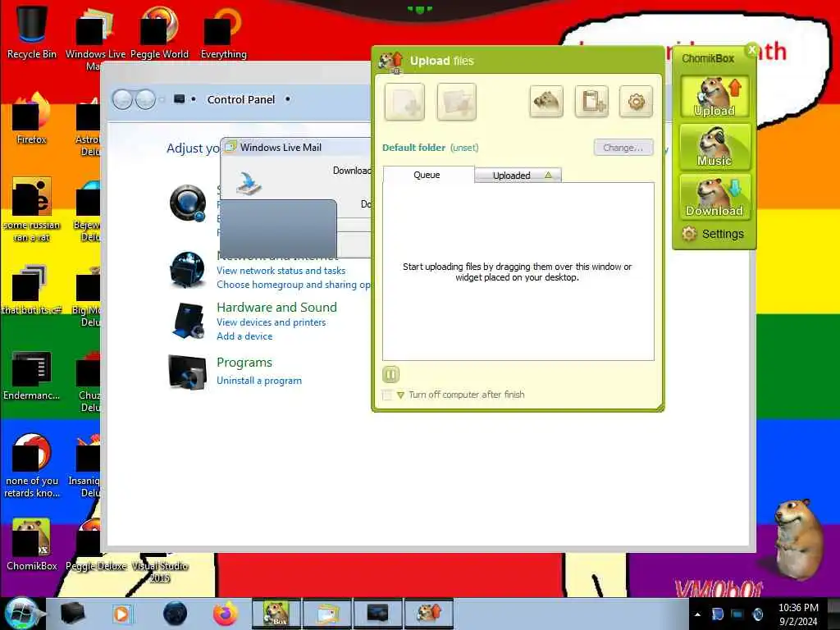
Task: Switch to the Uploaded tab
Action: tap(518, 176)
